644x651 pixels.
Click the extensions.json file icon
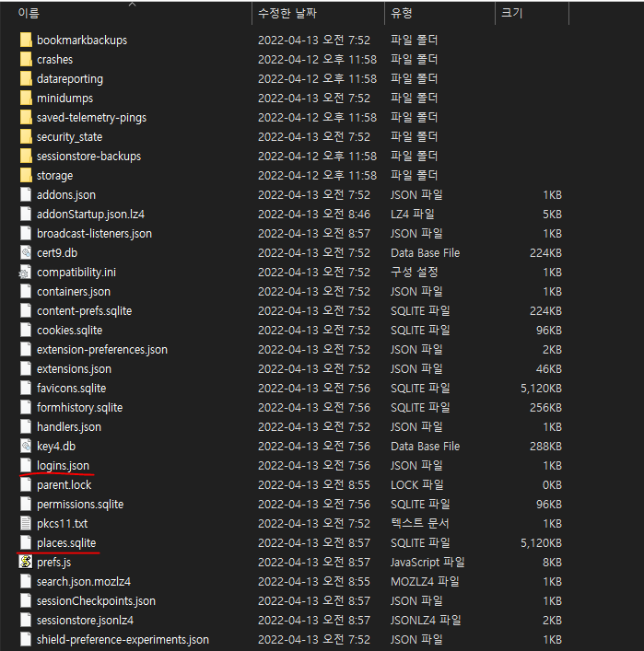(x=26, y=368)
